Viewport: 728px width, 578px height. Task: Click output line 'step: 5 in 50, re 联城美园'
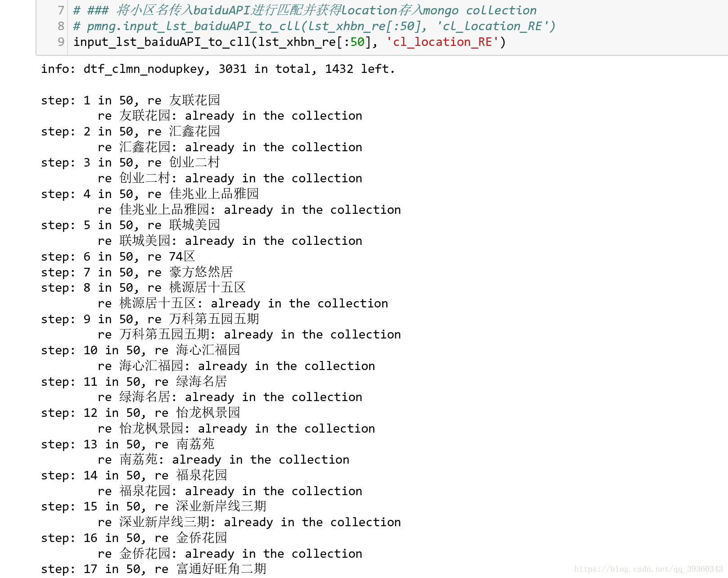pyautogui.click(x=131, y=225)
